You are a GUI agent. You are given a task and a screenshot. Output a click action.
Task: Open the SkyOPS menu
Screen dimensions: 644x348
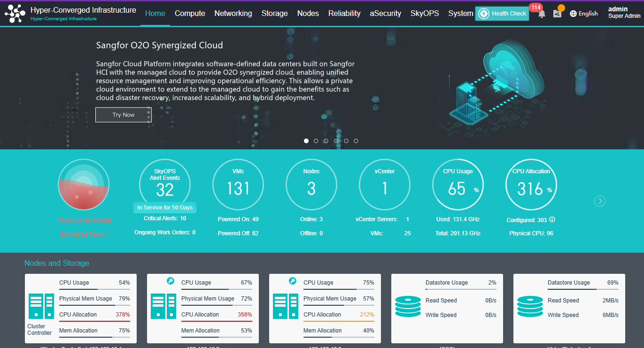point(425,14)
